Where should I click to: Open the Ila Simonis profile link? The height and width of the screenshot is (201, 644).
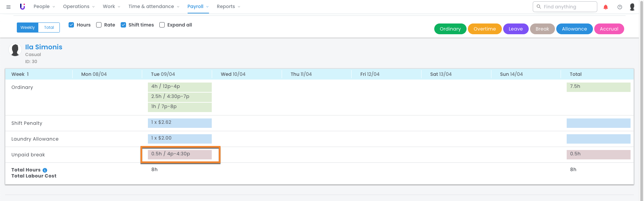click(44, 47)
